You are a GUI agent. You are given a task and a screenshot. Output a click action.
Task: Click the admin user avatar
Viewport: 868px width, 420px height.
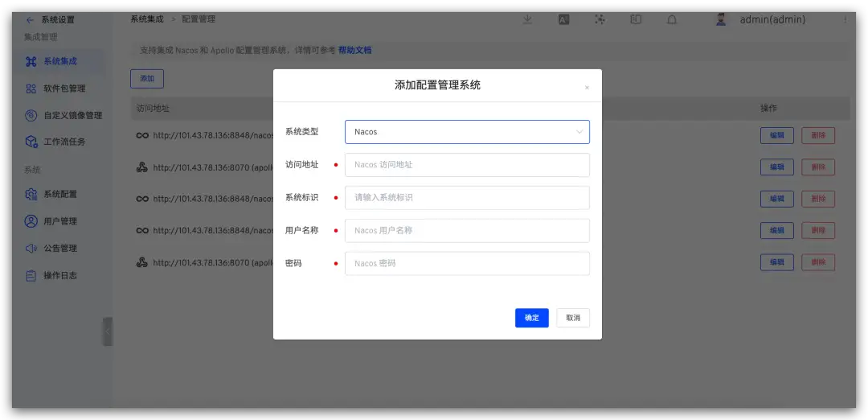721,20
